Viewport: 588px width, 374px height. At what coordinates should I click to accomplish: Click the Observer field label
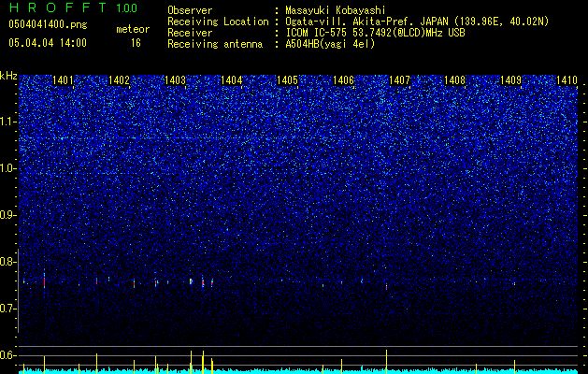pyautogui.click(x=190, y=10)
